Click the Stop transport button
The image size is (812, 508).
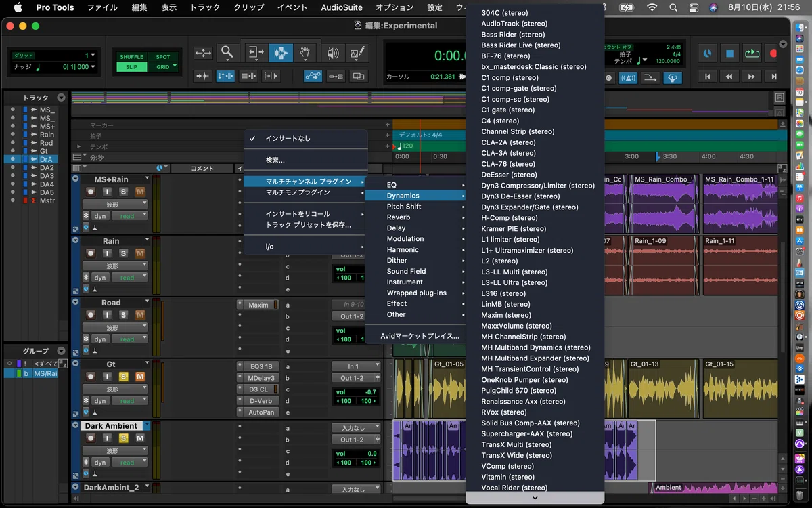point(729,53)
